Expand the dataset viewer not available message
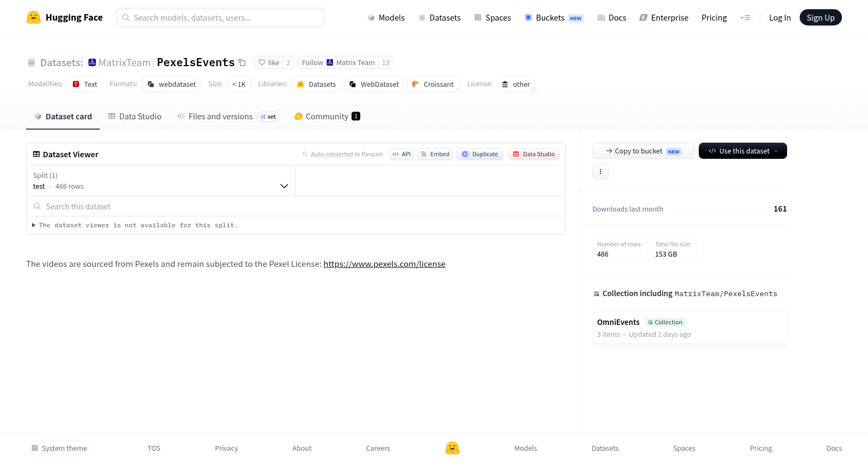Viewport: 868px width, 467px height. point(135,225)
